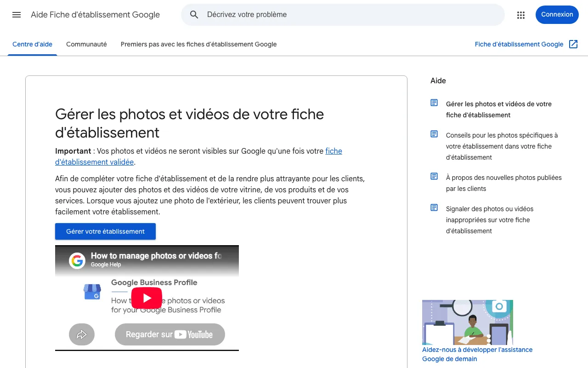Open Premiers pas avec les fiches d'établissement tab
This screenshot has width=588, height=368.
point(198,45)
